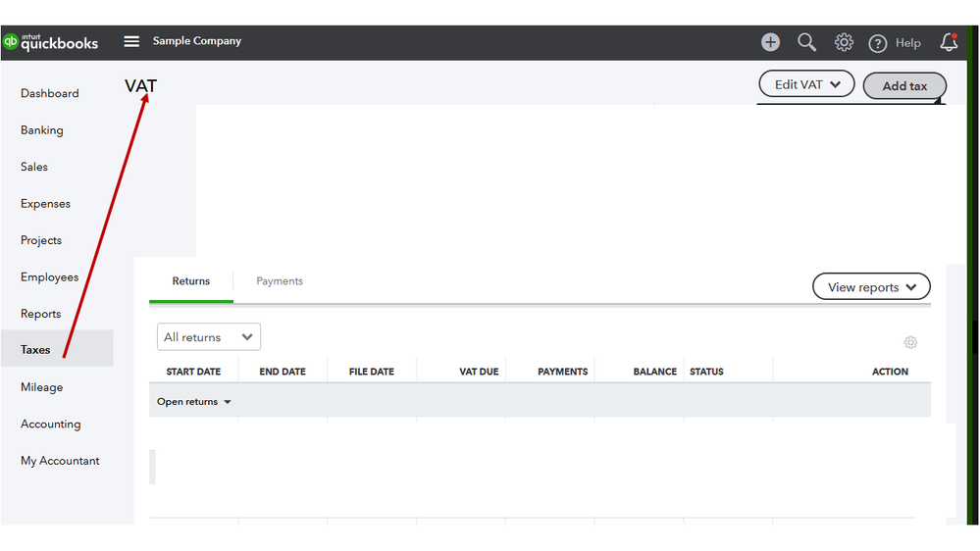This screenshot has width=980, height=551.
Task: Open Projects in the sidebar
Action: 41,240
